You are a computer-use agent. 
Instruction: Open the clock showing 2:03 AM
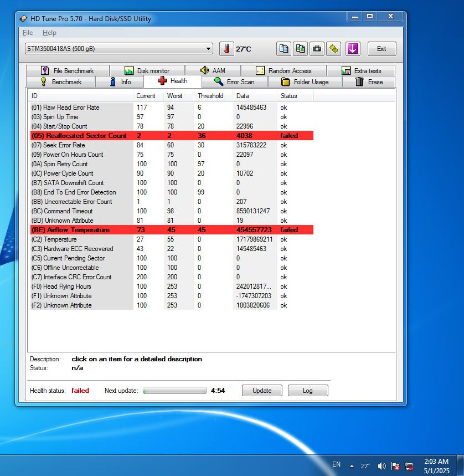[436, 466]
